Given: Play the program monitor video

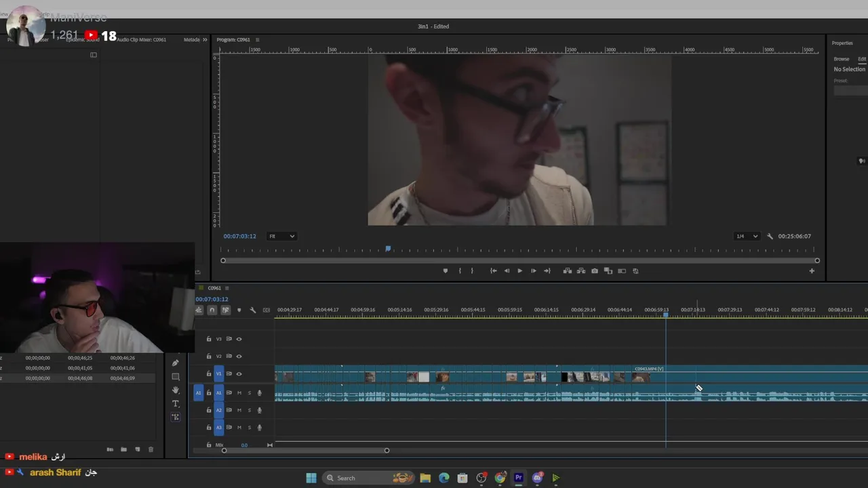Looking at the screenshot, I should click(520, 271).
